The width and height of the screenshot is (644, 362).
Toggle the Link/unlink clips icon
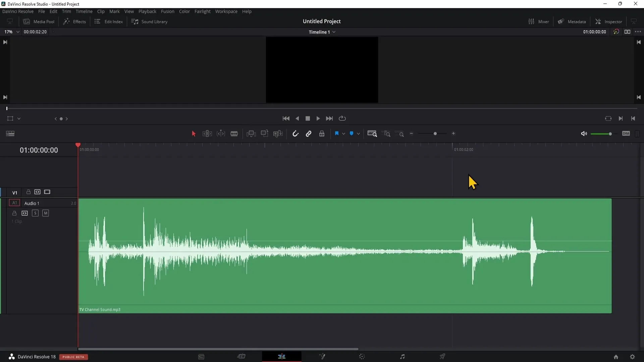[308, 133]
